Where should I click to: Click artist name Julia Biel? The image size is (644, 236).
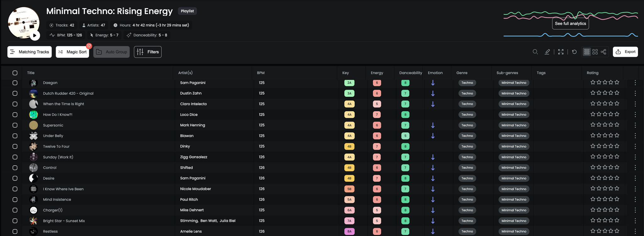[228, 221]
